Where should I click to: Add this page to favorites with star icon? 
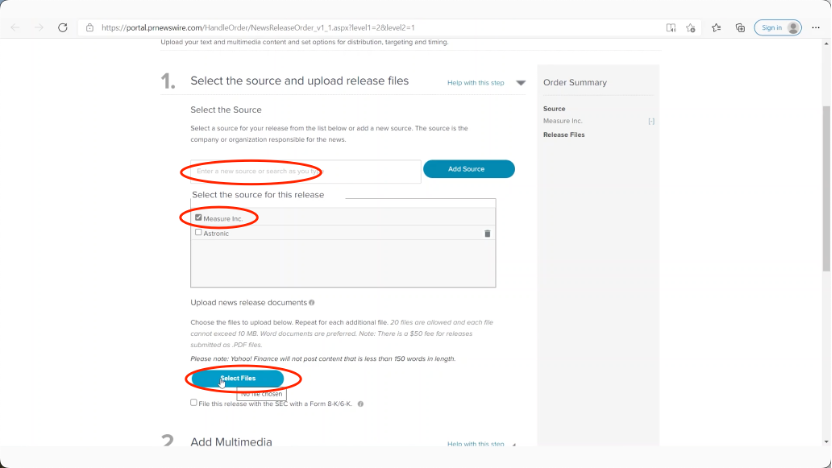pyautogui.click(x=691, y=28)
